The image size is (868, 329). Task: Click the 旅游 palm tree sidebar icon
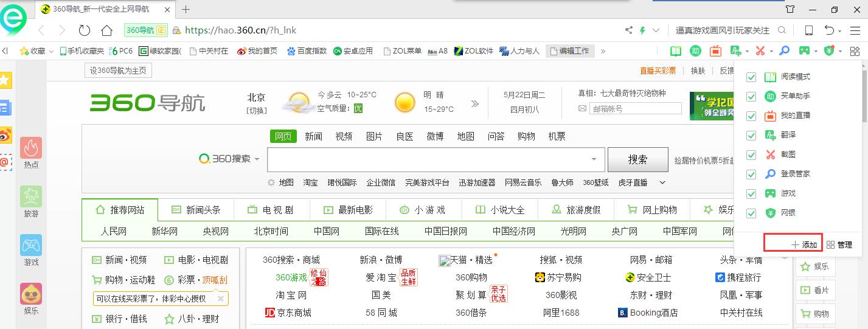tap(31, 196)
